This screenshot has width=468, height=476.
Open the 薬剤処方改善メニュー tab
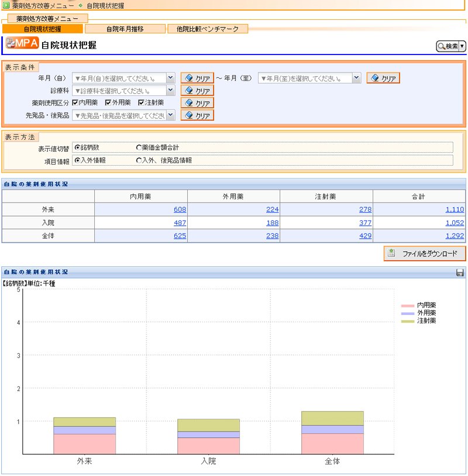47,19
